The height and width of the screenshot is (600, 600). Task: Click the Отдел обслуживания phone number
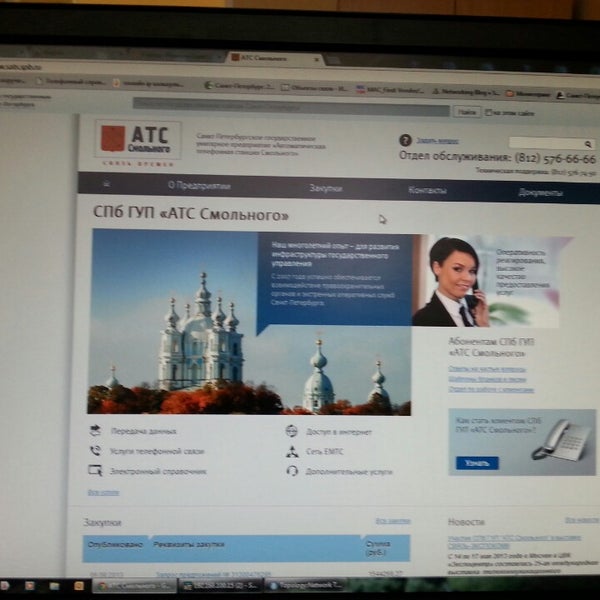555,158
